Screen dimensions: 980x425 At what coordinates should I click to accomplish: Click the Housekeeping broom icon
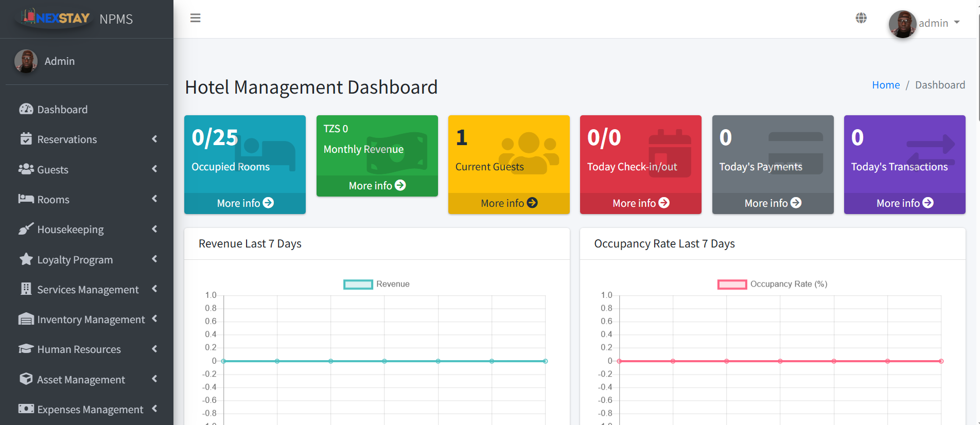(26, 229)
